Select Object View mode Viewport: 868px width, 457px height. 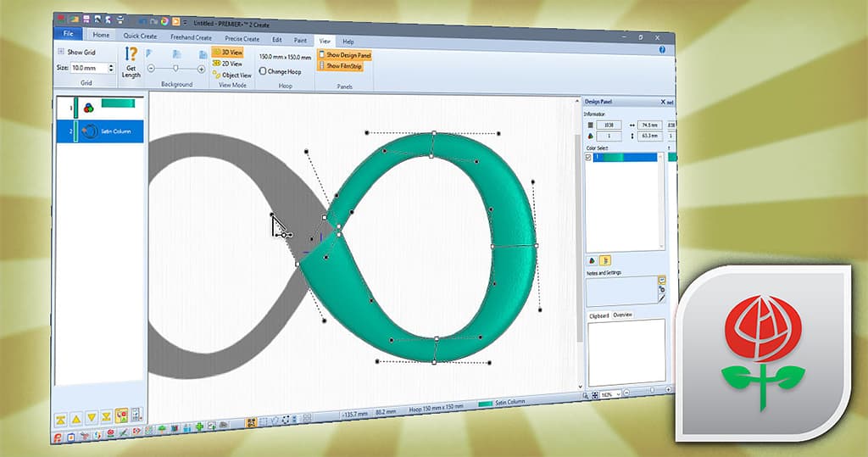click(x=231, y=75)
